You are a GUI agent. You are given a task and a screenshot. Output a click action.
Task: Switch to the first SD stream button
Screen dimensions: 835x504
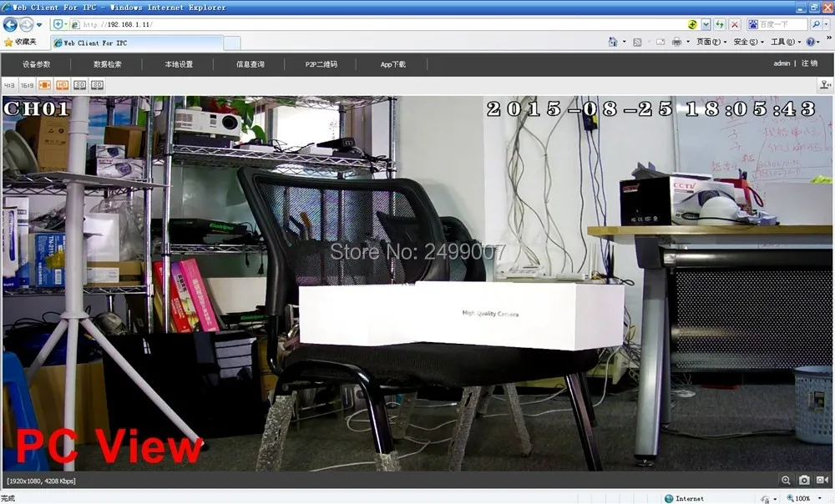(x=80, y=85)
